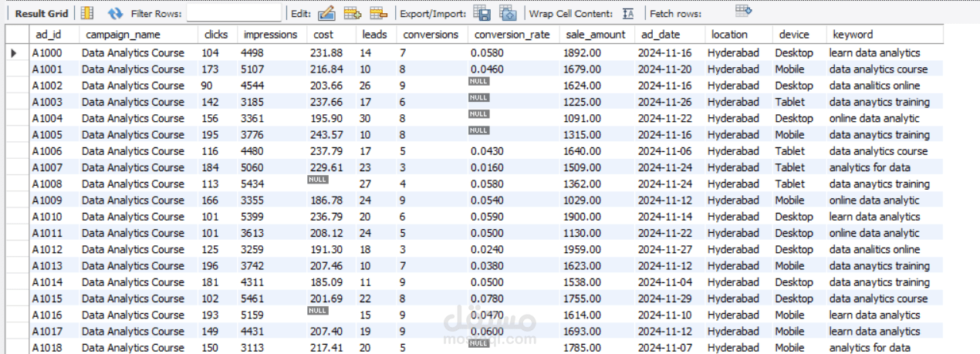Click the impressions column header
Screen dimensions: 980x354
pyautogui.click(x=270, y=34)
